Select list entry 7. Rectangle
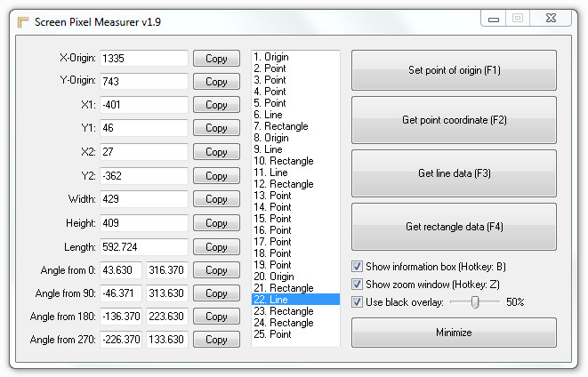The height and width of the screenshot is (377, 588). coord(295,126)
